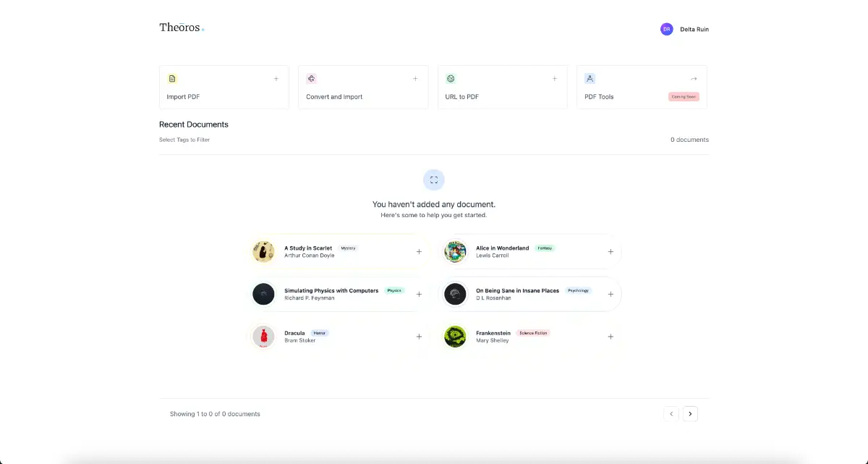
Task: Click the URL to PDF globe icon
Action: pyautogui.click(x=451, y=78)
